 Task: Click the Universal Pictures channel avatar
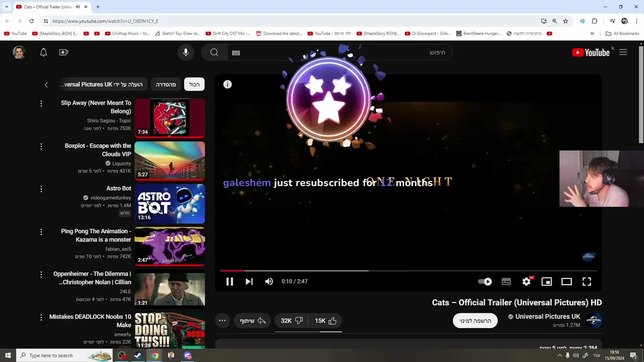pos(594,320)
